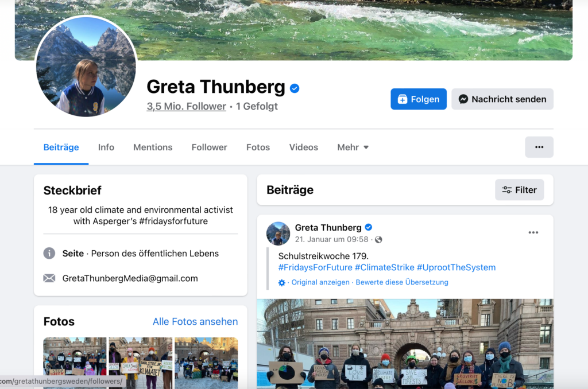Image resolution: width=588 pixels, height=389 pixels.
Task: Click the globe public-audience icon on post
Action: coord(378,239)
